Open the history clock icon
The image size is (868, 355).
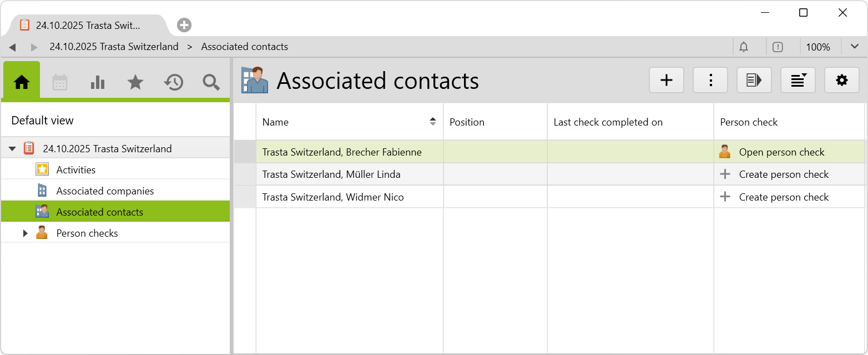(173, 82)
